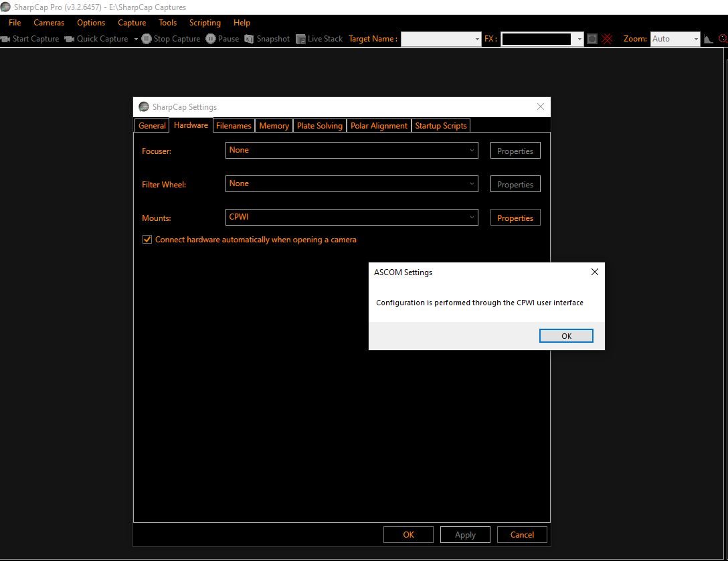
Task: Open the Focuser dropdown
Action: 351,151
